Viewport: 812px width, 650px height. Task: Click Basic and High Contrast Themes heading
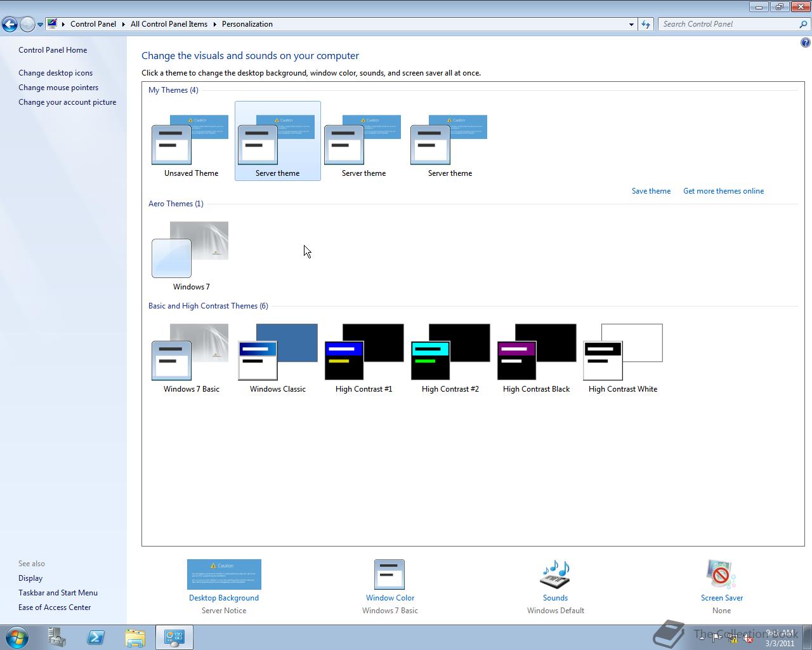click(x=208, y=306)
